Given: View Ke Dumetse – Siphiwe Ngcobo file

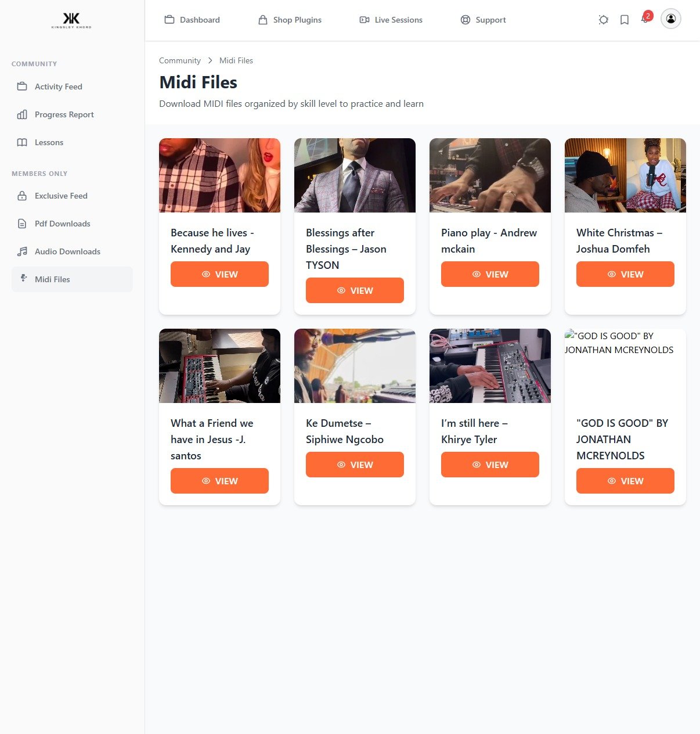Looking at the screenshot, I should click(x=355, y=465).
